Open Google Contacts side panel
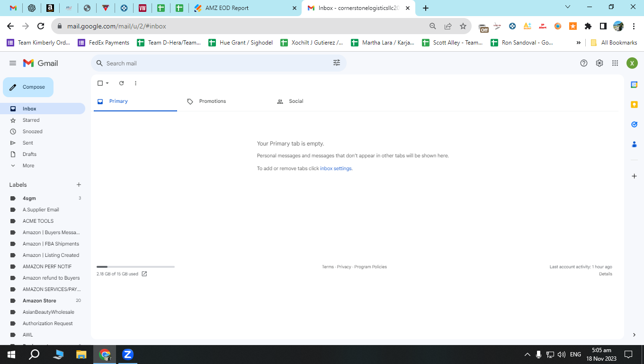Screen dimensions: 644x364 coord(634,144)
